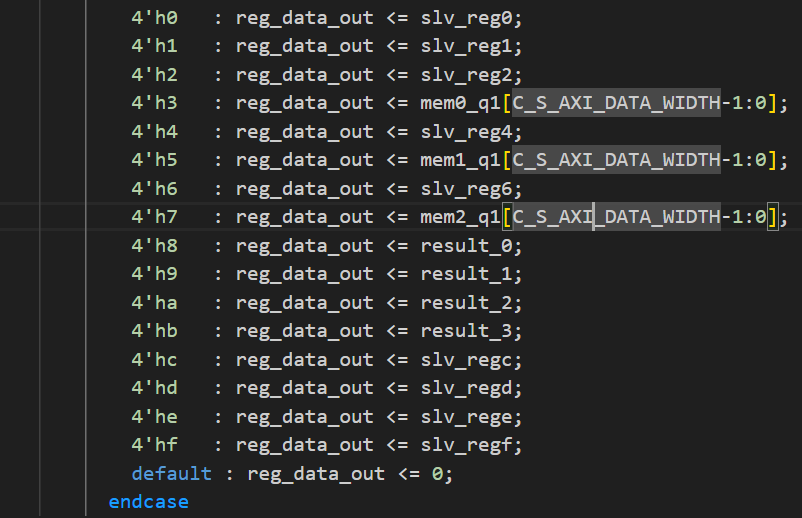Click the endcase keyword
Screen dimensions: 802x518
click(x=148, y=502)
